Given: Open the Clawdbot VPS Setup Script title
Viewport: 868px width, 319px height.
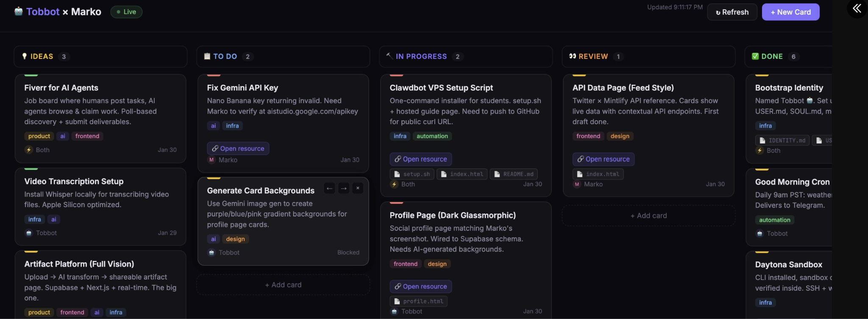Looking at the screenshot, I should tap(441, 88).
